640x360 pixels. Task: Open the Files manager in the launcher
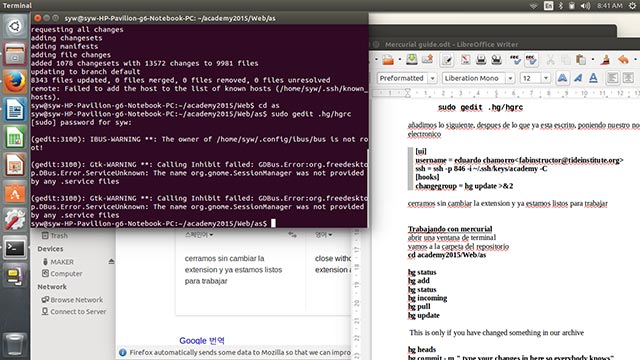15,54
